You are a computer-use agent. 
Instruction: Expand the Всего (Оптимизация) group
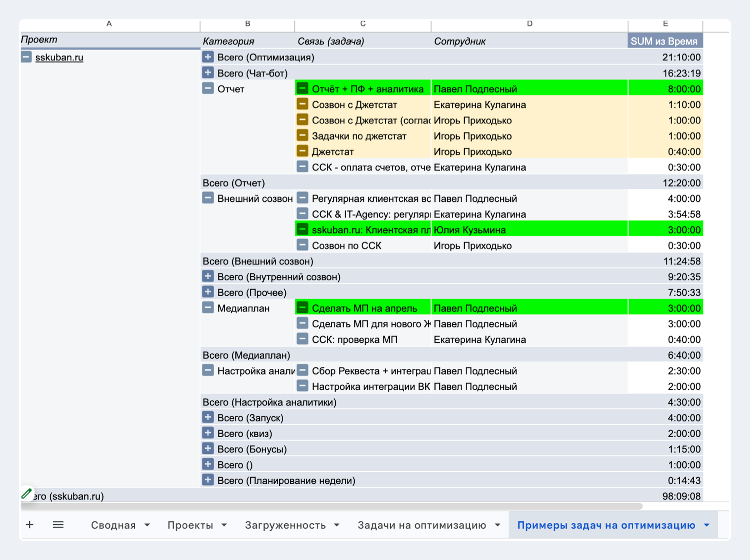click(208, 56)
